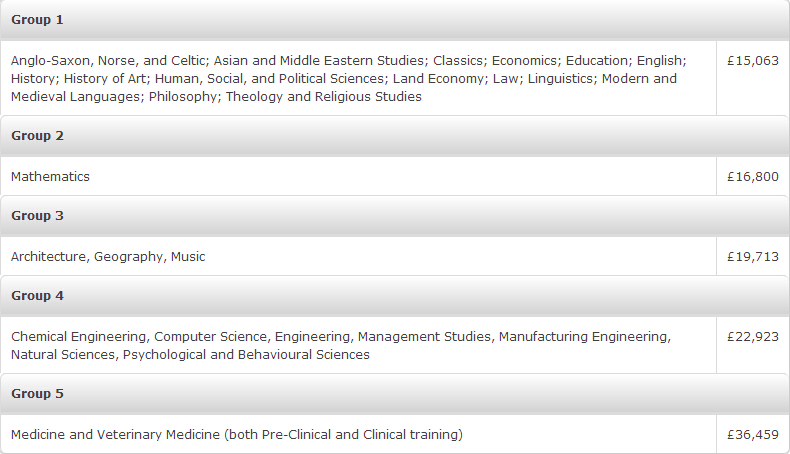Click the Architecture, Geography, Music text
790x454 pixels.
[108, 256]
